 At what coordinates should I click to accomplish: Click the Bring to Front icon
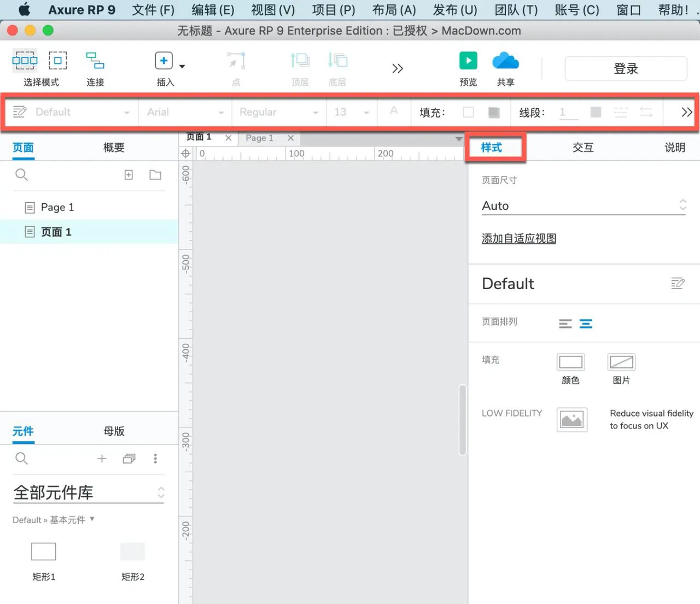click(300, 60)
